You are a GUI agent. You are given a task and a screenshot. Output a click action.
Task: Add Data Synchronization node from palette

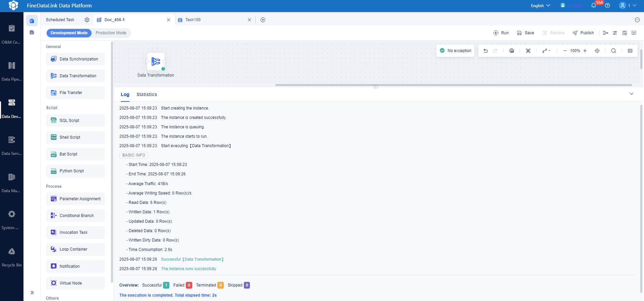click(75, 59)
